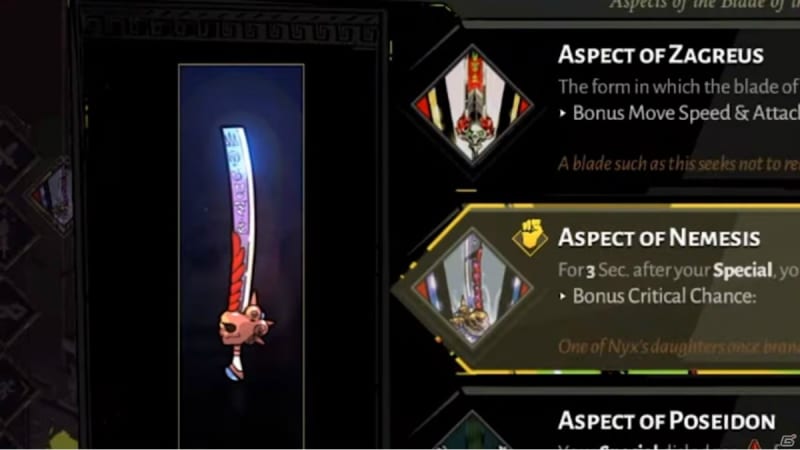Open the Aspect of Zagreus title
This screenshot has width=800, height=450.
coord(661,54)
